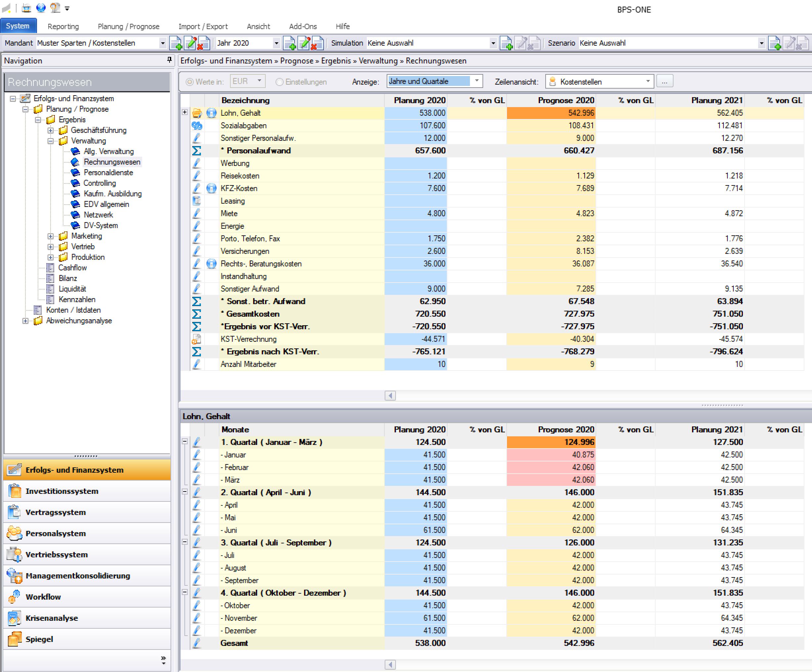Edit the Mandant with pencil icon

pos(190,43)
